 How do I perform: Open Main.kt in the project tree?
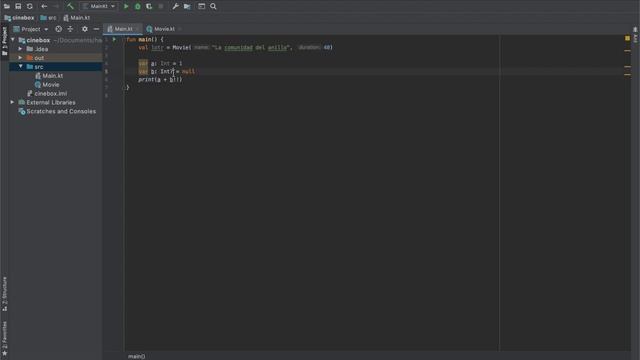49,76
